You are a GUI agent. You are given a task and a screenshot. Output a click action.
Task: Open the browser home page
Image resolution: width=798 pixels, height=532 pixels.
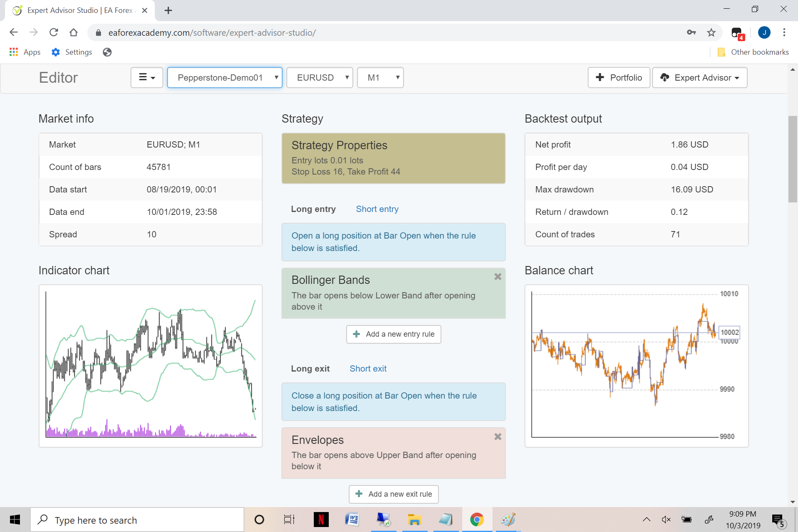click(74, 32)
